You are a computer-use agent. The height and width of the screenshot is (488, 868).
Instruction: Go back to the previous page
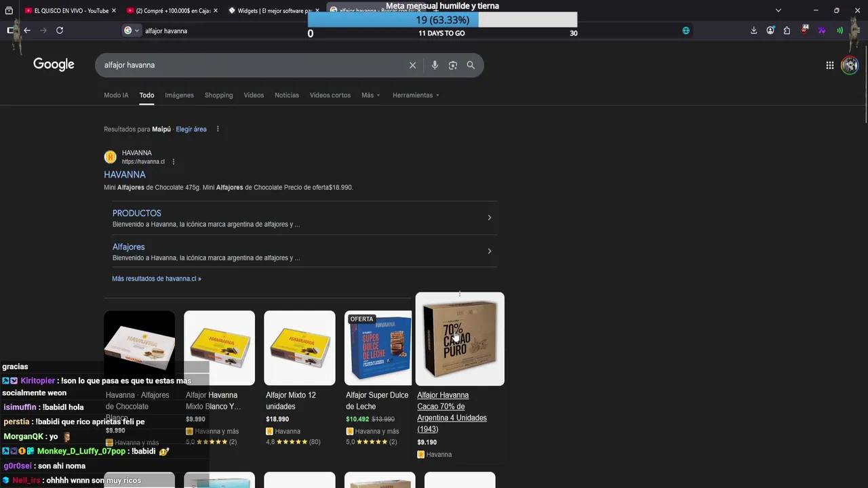click(27, 30)
